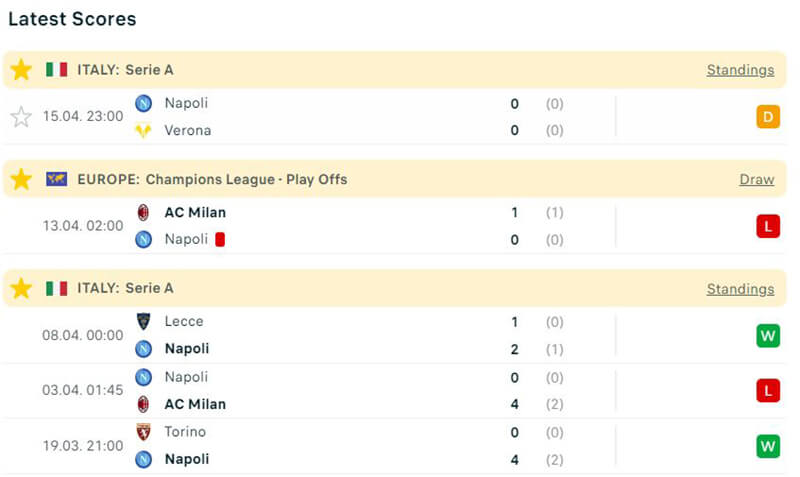Open the Torino team name link
800x477 pixels.
pyautogui.click(x=185, y=432)
